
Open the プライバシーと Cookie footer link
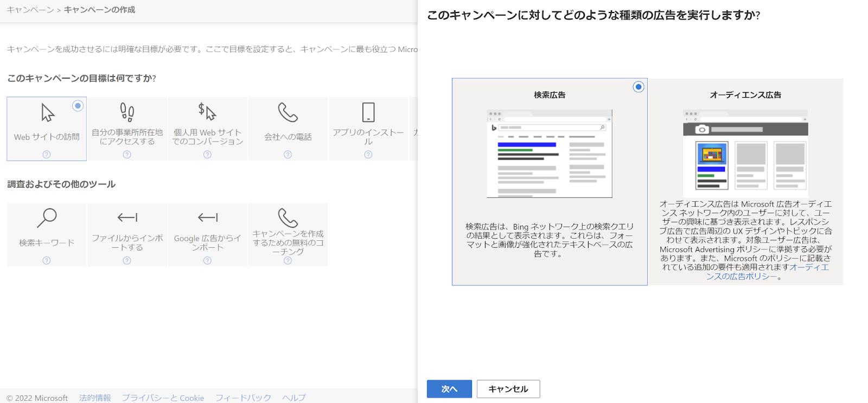pos(163,398)
